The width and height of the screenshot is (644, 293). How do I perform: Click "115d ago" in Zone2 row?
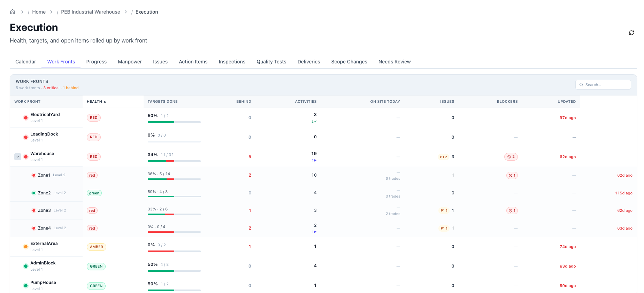coord(624,193)
